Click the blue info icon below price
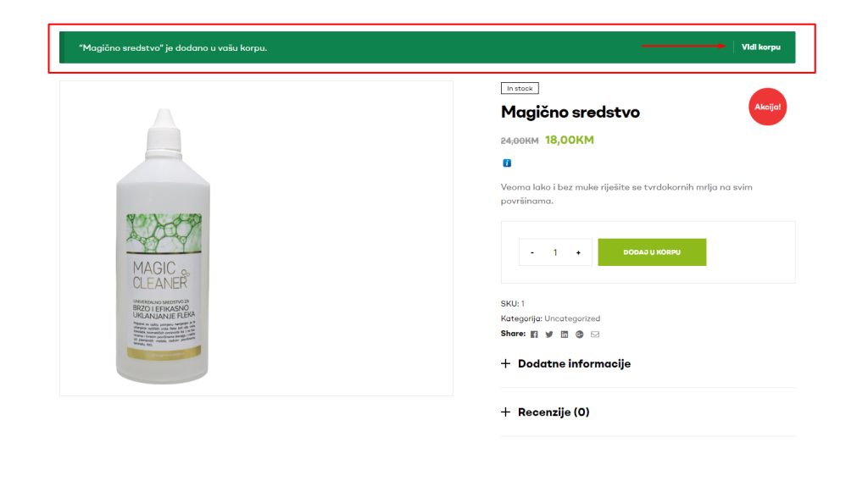The height and width of the screenshot is (481, 868). (x=507, y=163)
